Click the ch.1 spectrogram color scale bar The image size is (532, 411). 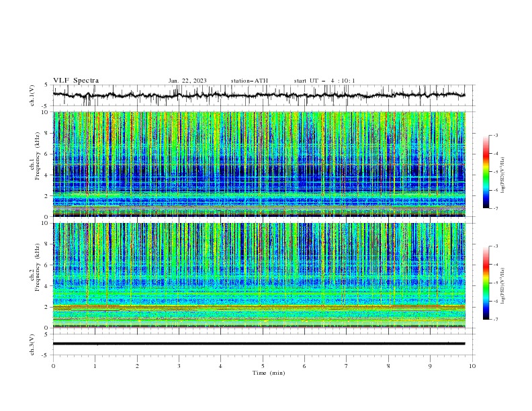pos(486,172)
